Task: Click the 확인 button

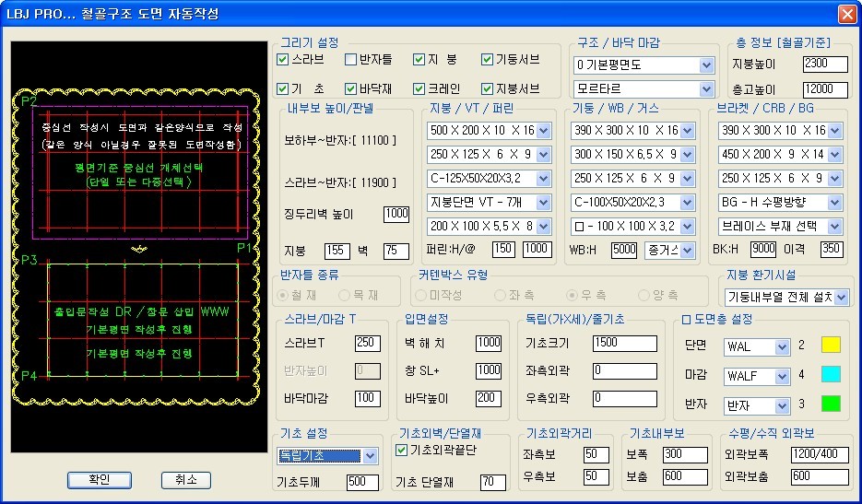Action: [x=99, y=480]
